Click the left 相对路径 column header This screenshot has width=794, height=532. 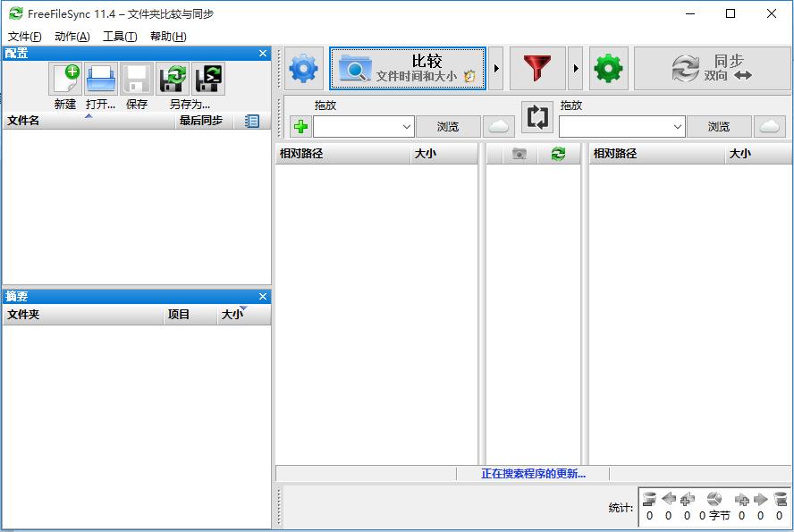[342, 154]
